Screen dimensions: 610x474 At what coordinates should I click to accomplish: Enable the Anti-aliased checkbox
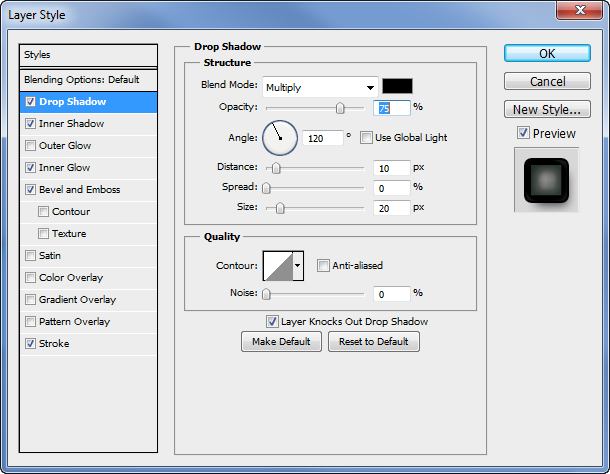click(x=323, y=266)
